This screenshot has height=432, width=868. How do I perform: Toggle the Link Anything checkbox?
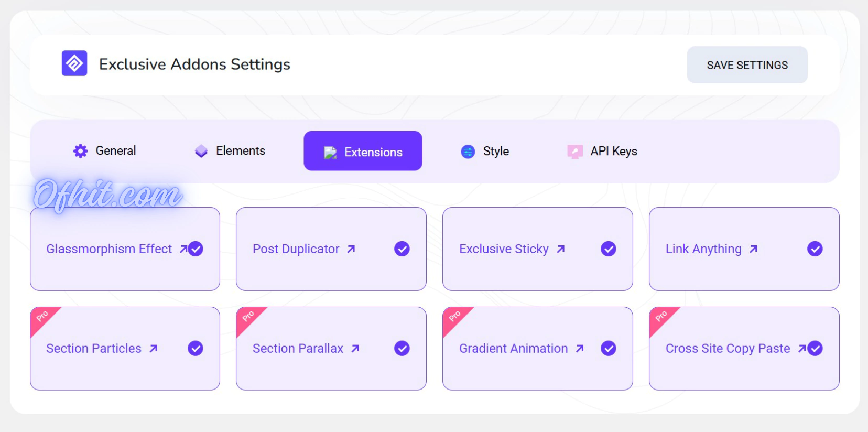(815, 249)
